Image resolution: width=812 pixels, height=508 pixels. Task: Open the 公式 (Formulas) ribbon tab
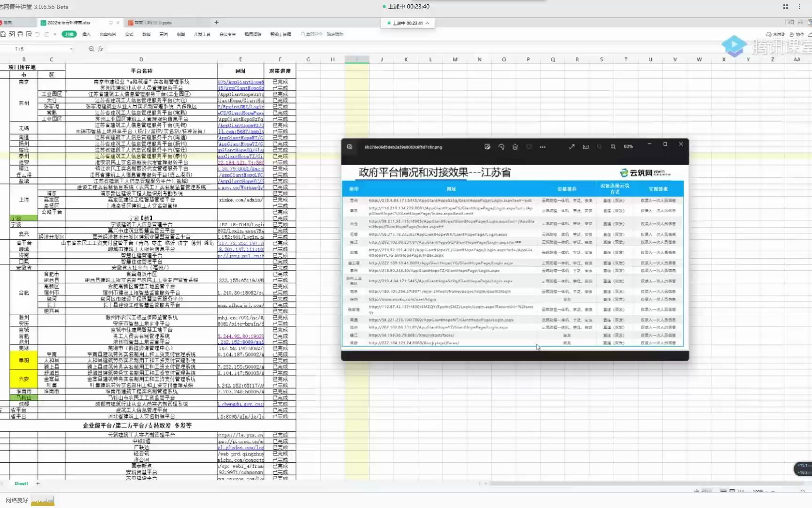pos(129,34)
